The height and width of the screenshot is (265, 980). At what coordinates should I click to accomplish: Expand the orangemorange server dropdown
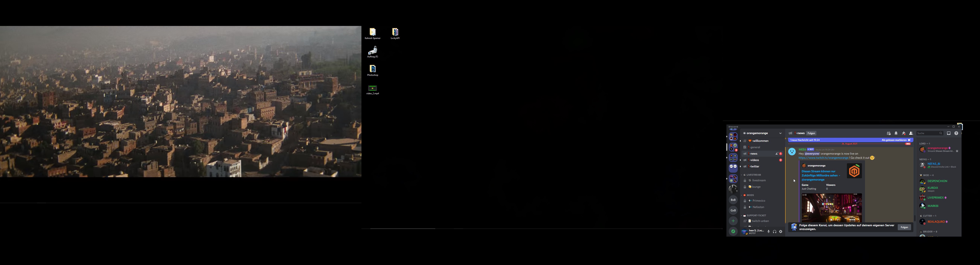click(780, 134)
